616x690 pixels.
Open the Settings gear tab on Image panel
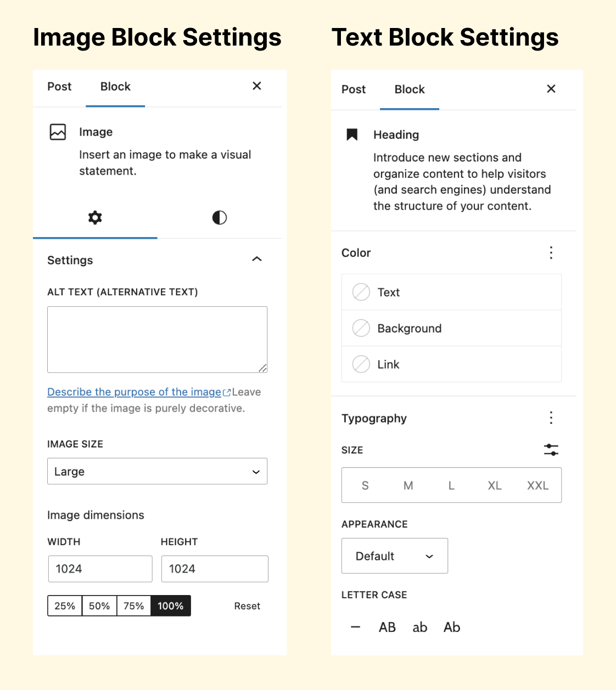94,217
